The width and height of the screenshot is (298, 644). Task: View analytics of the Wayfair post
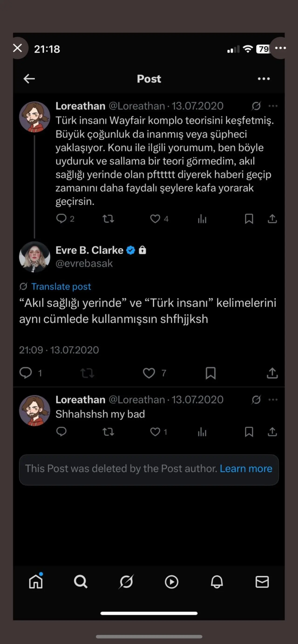[202, 219]
